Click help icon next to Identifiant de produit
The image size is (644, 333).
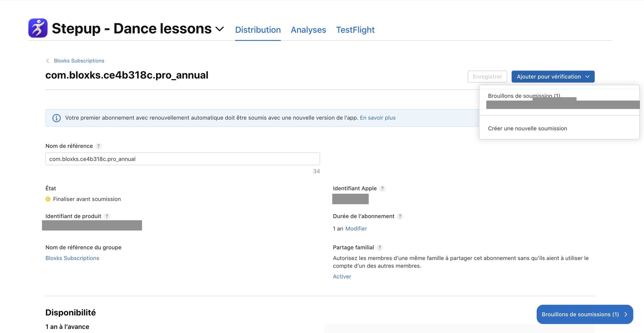pos(107,216)
